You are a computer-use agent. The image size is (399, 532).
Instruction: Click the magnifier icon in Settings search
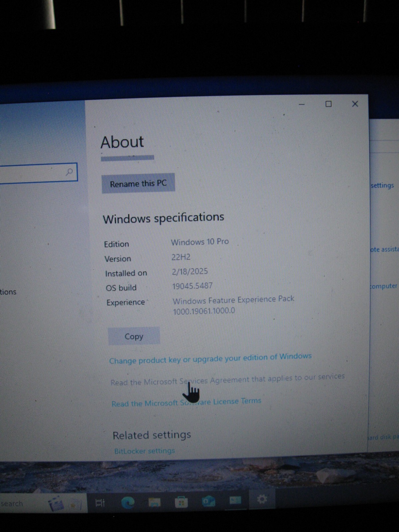click(69, 172)
